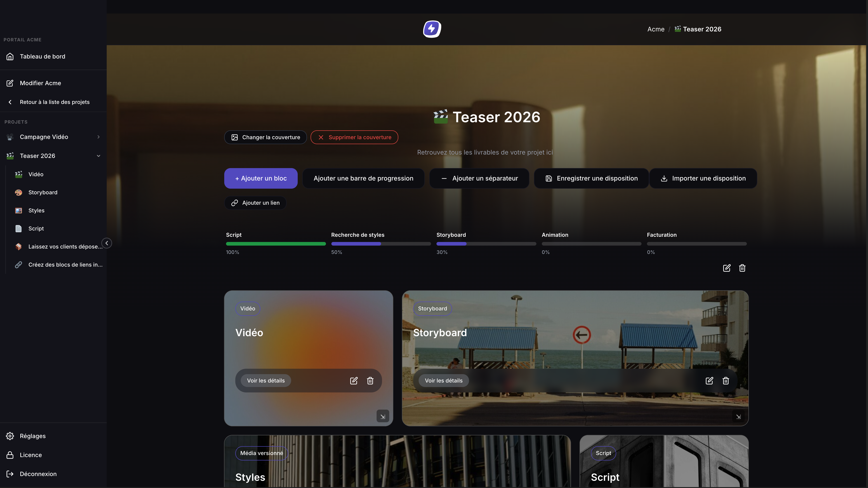Delete the Vidéo block with trash icon
Image resolution: width=868 pixels, height=488 pixels.
[370, 380]
